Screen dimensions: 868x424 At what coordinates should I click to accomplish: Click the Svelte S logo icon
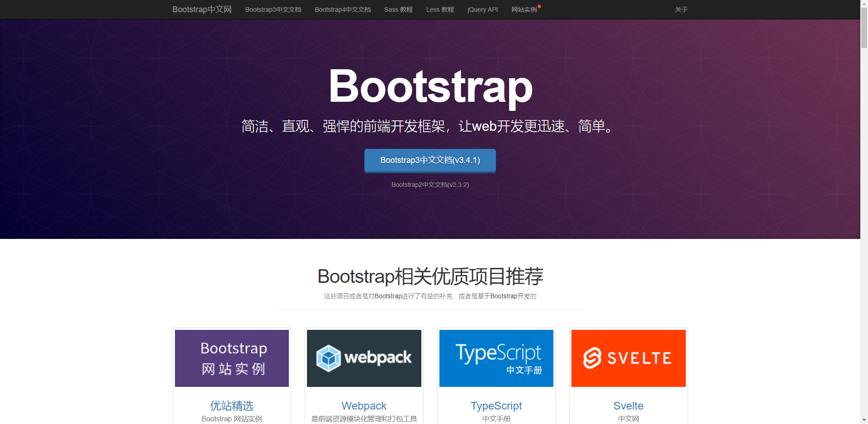click(592, 358)
